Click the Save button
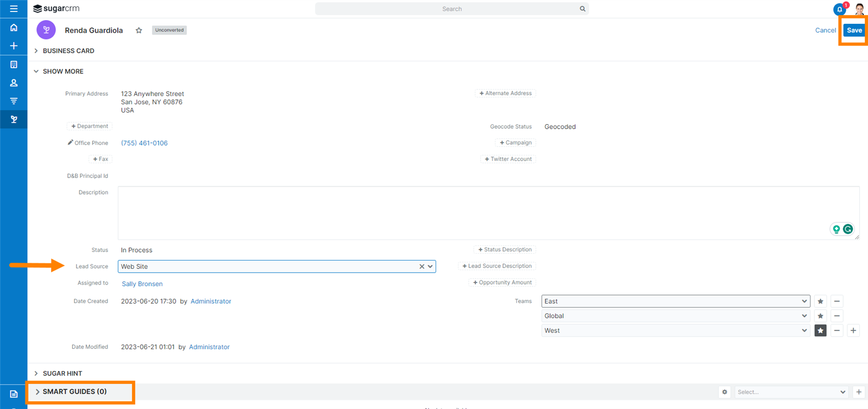 click(854, 30)
